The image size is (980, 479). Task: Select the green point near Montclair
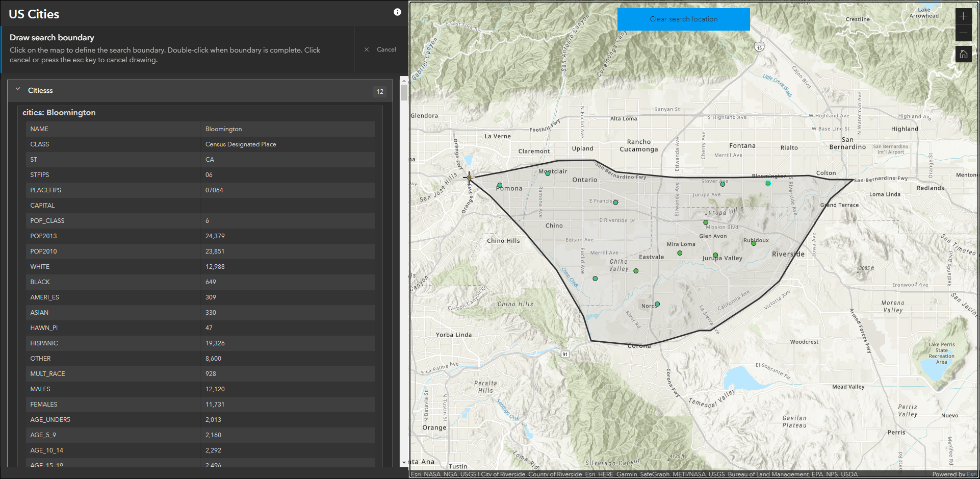point(548,173)
